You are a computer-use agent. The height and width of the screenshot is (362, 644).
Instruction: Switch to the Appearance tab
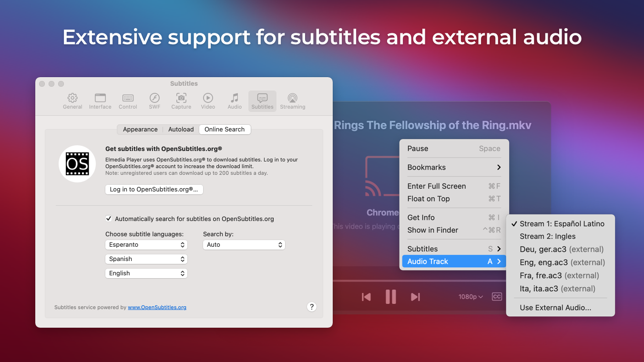pos(140,130)
